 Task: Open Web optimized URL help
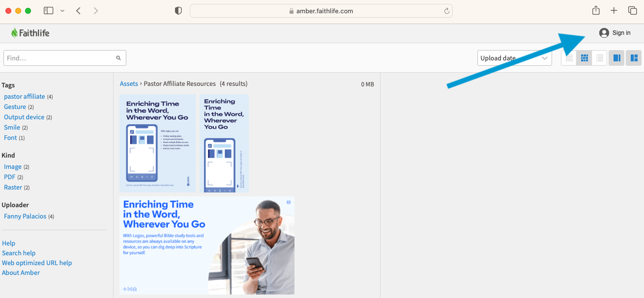coord(37,263)
